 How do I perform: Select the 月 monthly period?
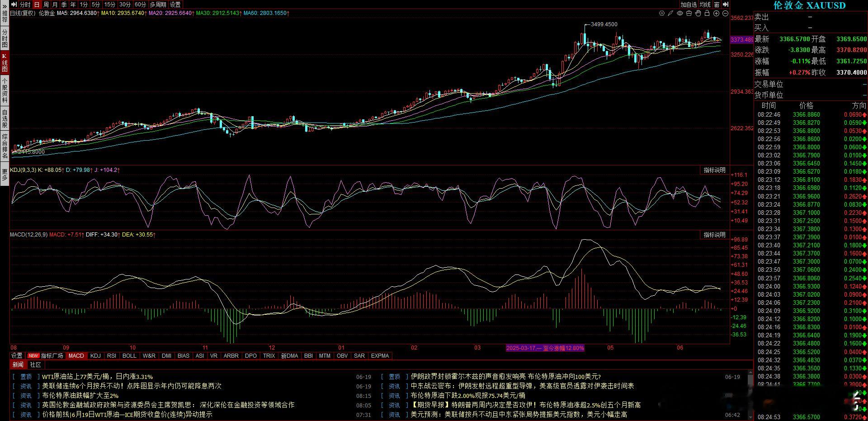tap(55, 5)
